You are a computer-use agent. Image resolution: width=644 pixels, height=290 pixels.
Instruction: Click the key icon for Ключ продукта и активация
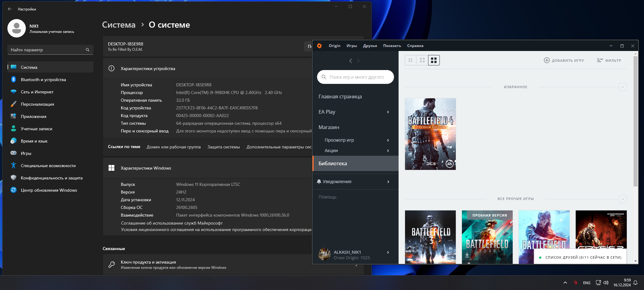point(112,265)
